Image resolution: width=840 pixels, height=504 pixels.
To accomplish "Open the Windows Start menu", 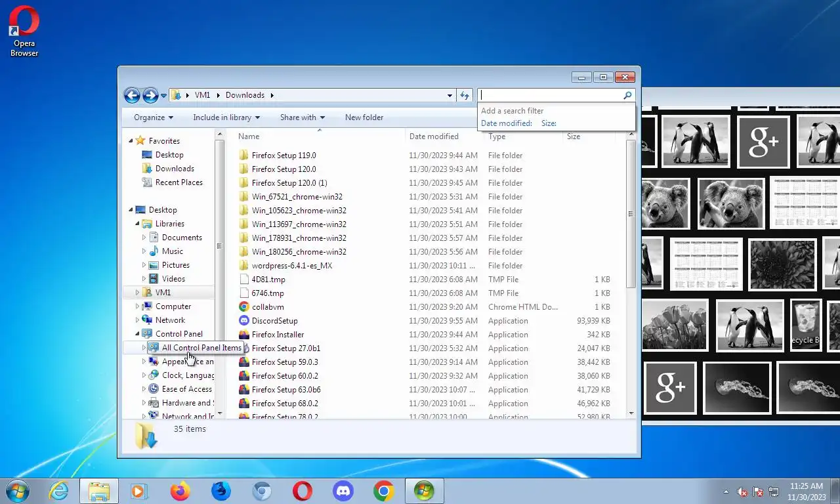I will [18, 491].
